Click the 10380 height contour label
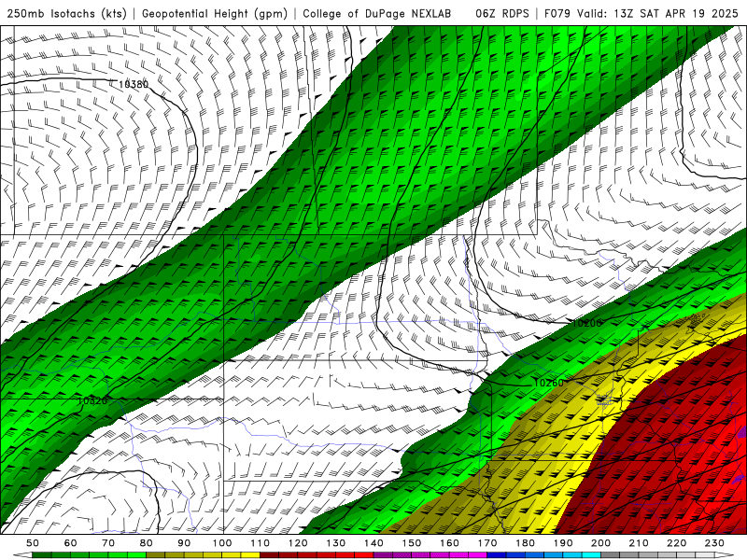Screen dimensions: 747x560 point(134,85)
